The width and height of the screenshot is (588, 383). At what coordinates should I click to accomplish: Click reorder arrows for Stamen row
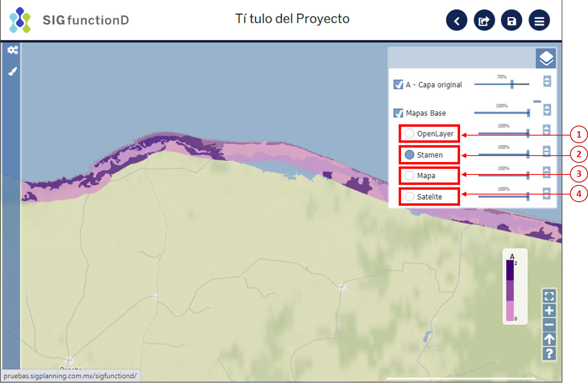(546, 151)
